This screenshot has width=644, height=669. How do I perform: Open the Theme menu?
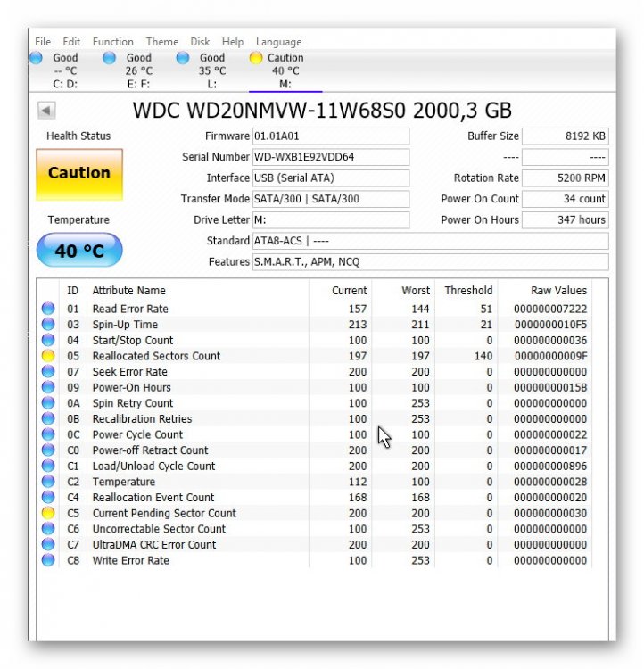click(x=162, y=42)
